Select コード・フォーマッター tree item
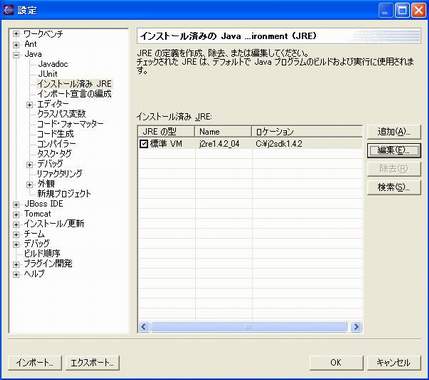The width and height of the screenshot is (429, 380). (x=70, y=124)
